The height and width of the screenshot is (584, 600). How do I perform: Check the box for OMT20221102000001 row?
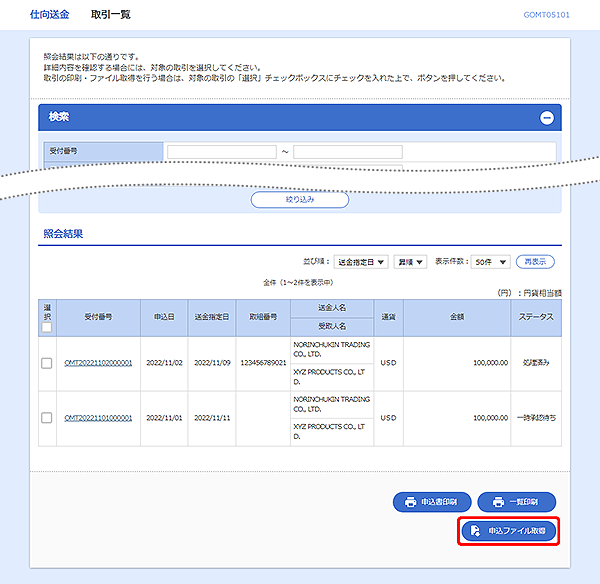point(47,363)
